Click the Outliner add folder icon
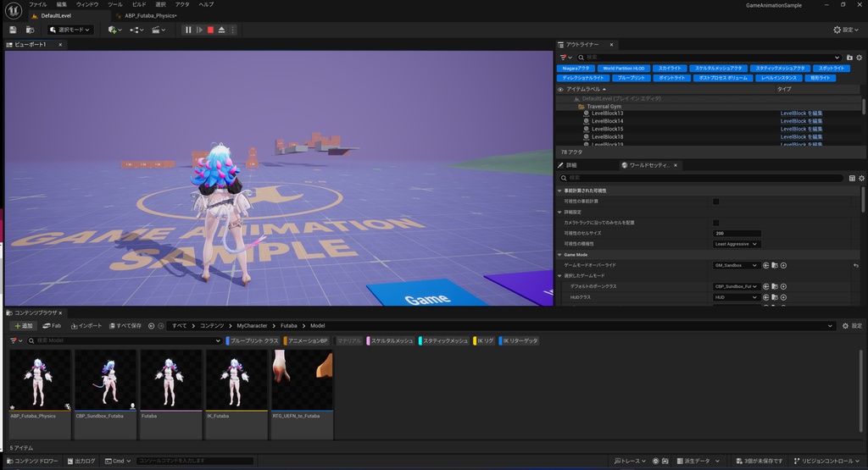Screen dimensions: 868x470 pos(849,58)
